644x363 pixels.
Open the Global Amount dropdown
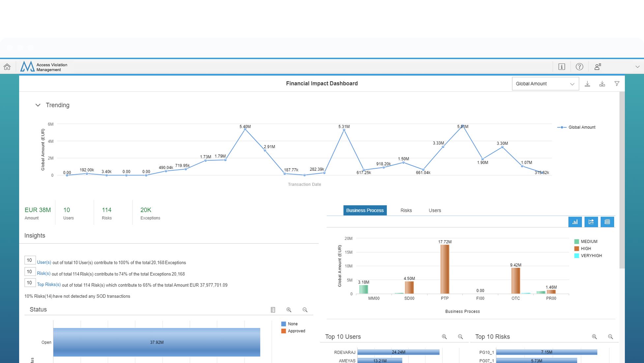click(545, 84)
